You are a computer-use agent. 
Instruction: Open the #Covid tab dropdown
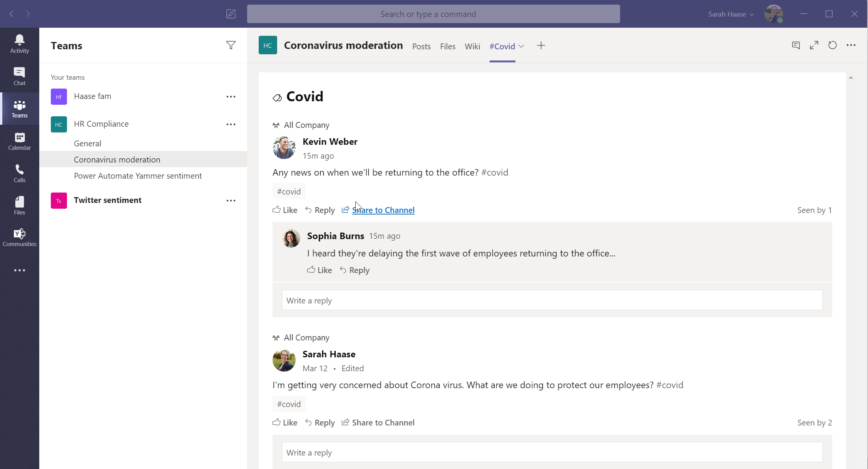pyautogui.click(x=522, y=46)
